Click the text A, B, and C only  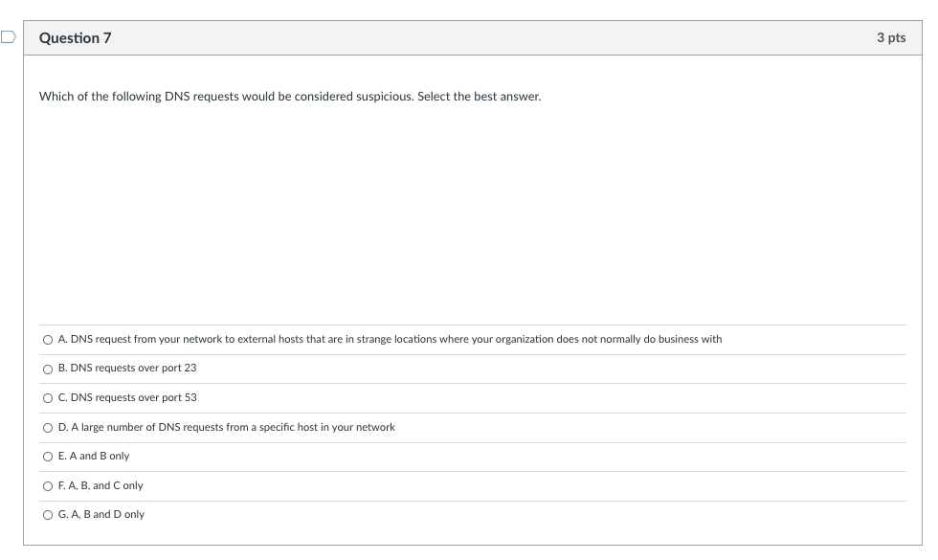click(x=100, y=485)
